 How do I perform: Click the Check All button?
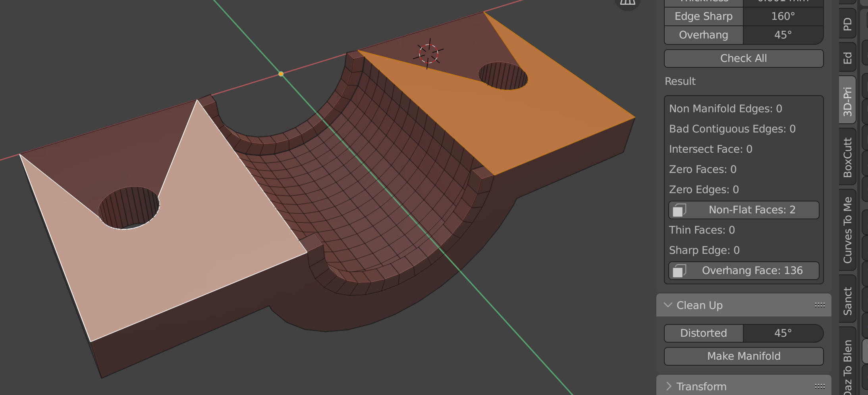coord(743,58)
